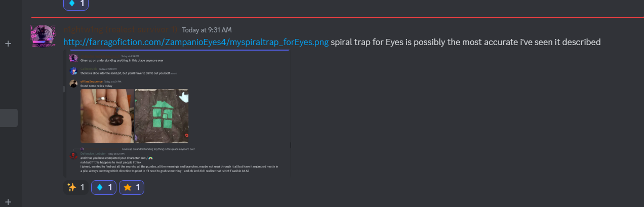Toggle the gold star reaction
This screenshot has width=644, height=207.
click(132, 188)
